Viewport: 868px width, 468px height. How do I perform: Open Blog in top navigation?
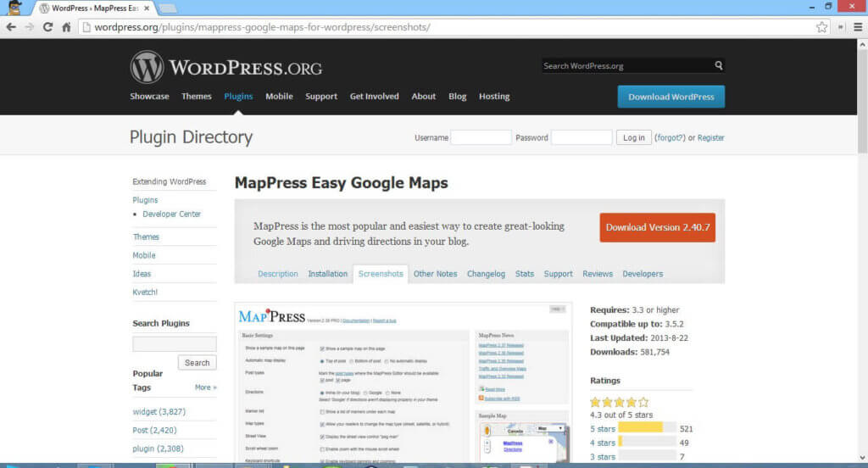[457, 97]
